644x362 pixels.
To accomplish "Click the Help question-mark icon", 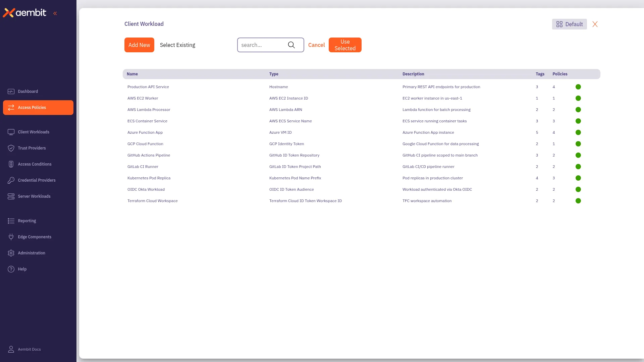I will click(x=11, y=269).
